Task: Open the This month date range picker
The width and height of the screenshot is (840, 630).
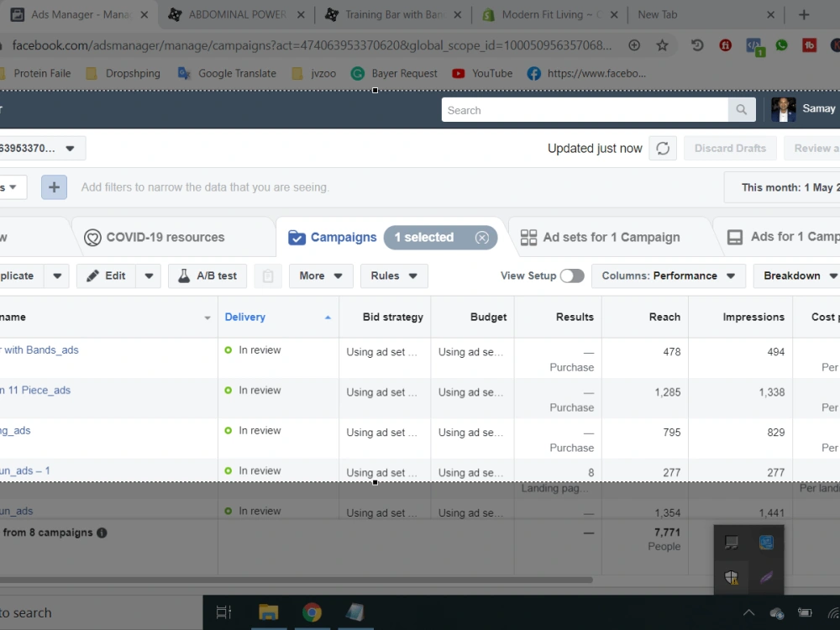Action: tap(782, 187)
